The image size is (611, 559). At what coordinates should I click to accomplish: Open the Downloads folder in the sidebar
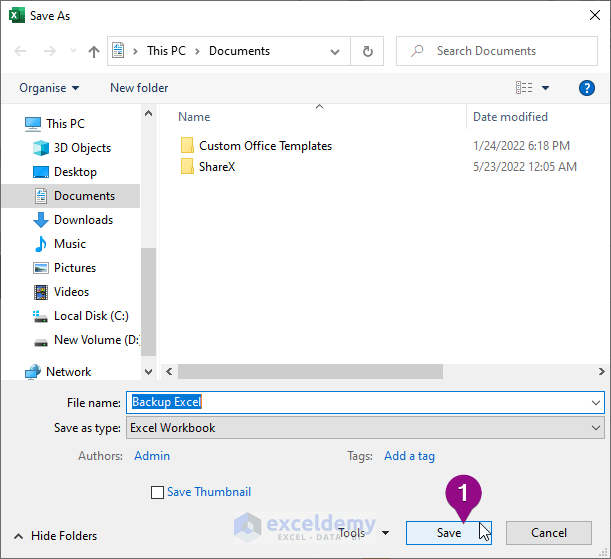tap(83, 220)
